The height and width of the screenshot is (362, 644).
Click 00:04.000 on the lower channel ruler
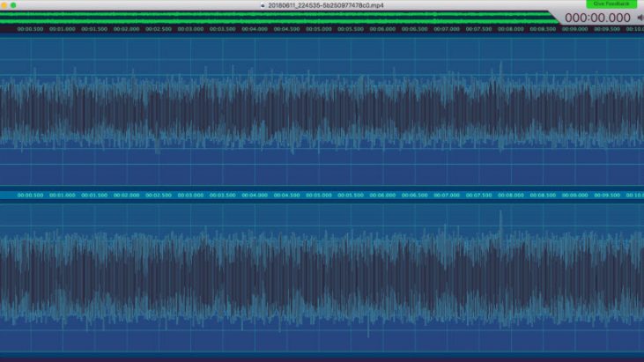click(255, 196)
